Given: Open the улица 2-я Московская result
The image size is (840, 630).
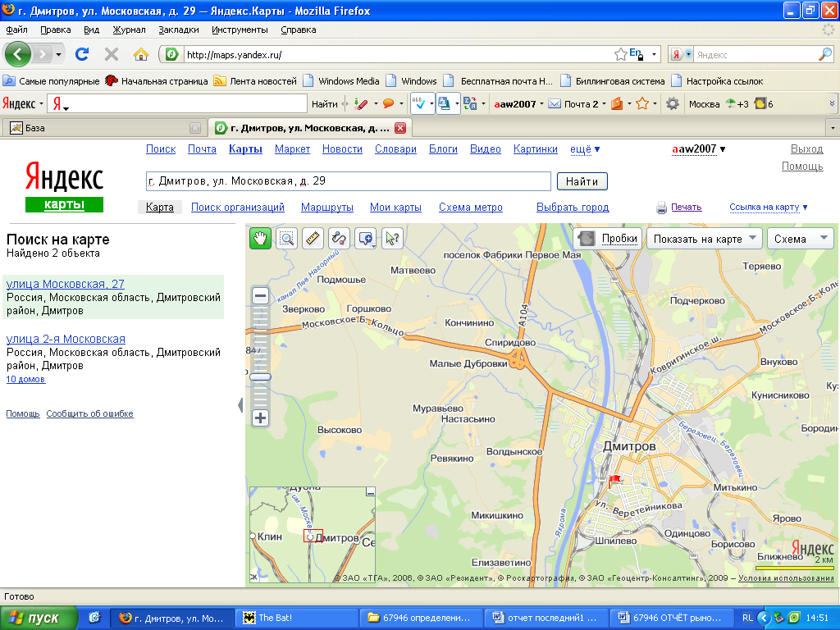Looking at the screenshot, I should 66,339.
